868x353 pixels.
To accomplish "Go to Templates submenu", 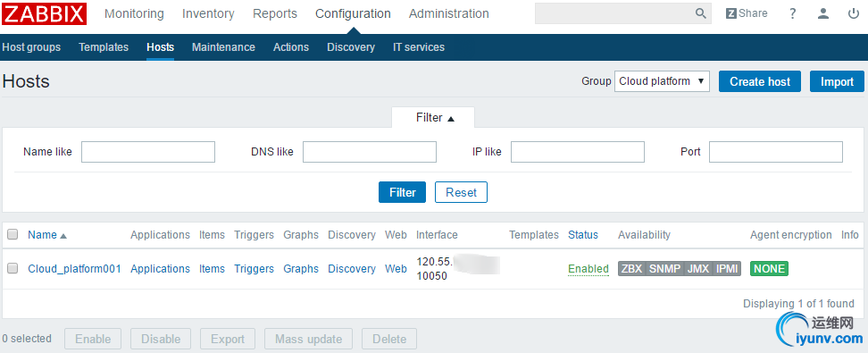I will coord(104,47).
